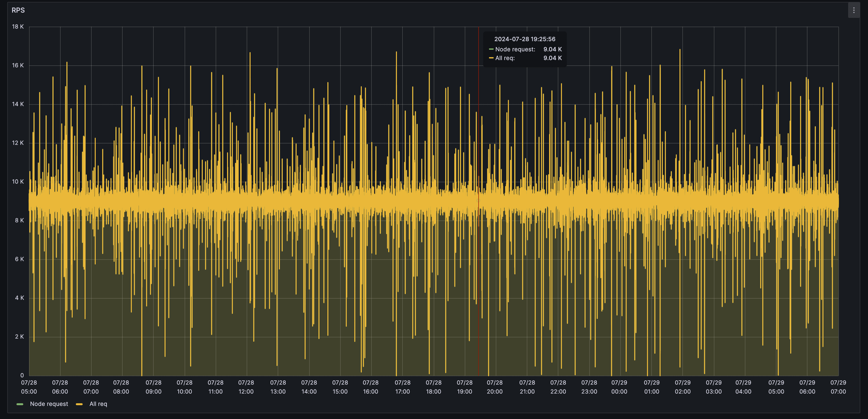Click the 07/29 02:00 time axis label
This screenshot has width=868, height=419.
(683, 387)
